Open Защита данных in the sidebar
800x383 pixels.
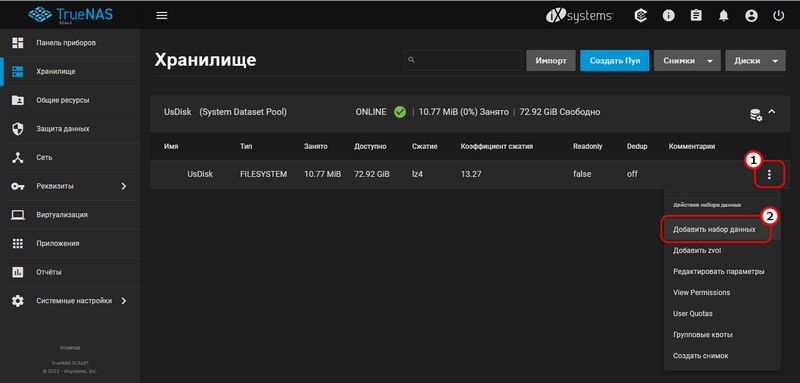coord(63,129)
